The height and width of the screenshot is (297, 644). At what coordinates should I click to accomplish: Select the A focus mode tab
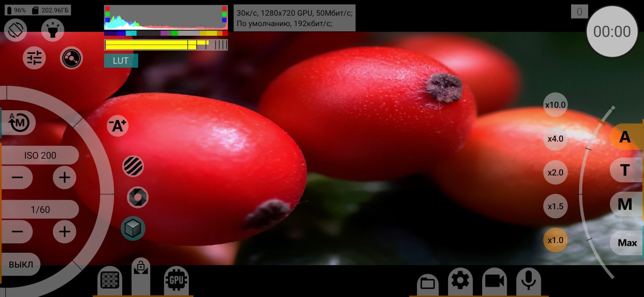pyautogui.click(x=626, y=137)
